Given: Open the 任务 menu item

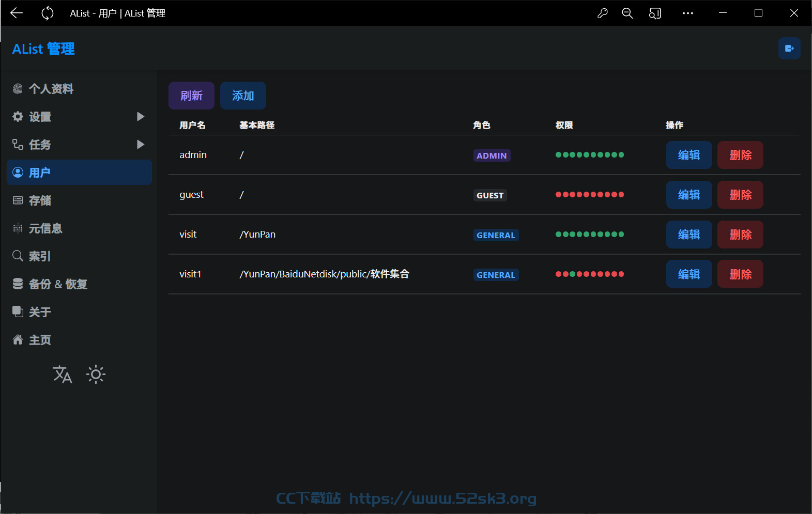Looking at the screenshot, I should 79,145.
